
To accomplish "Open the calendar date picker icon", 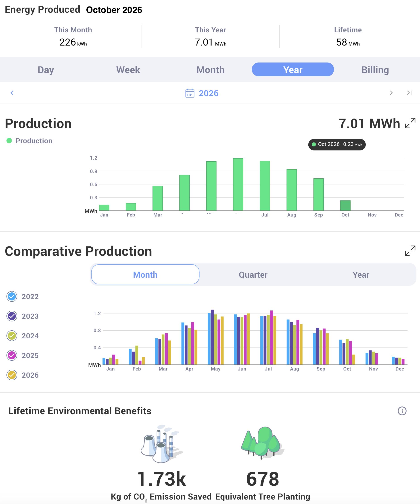I will coord(190,93).
